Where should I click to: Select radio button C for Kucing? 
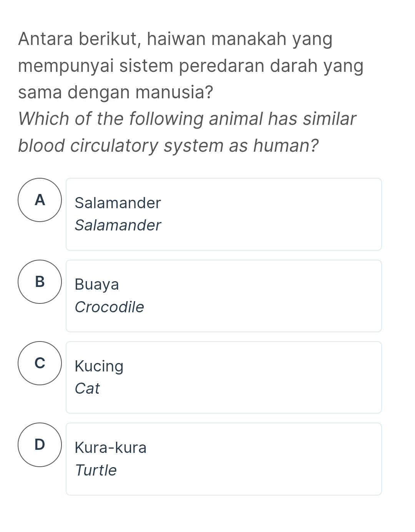[40, 363]
